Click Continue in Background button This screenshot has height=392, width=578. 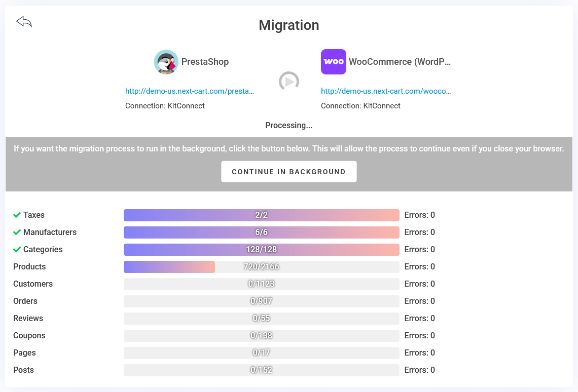tap(288, 172)
